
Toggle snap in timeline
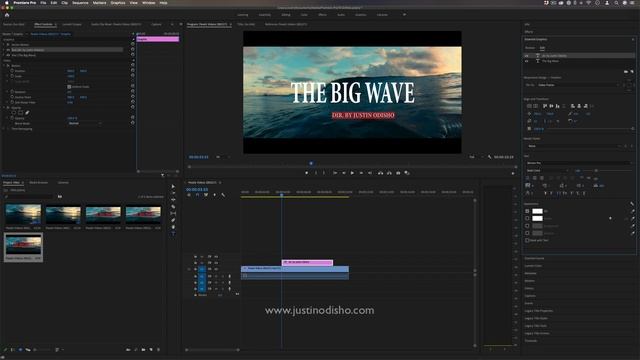198,195
